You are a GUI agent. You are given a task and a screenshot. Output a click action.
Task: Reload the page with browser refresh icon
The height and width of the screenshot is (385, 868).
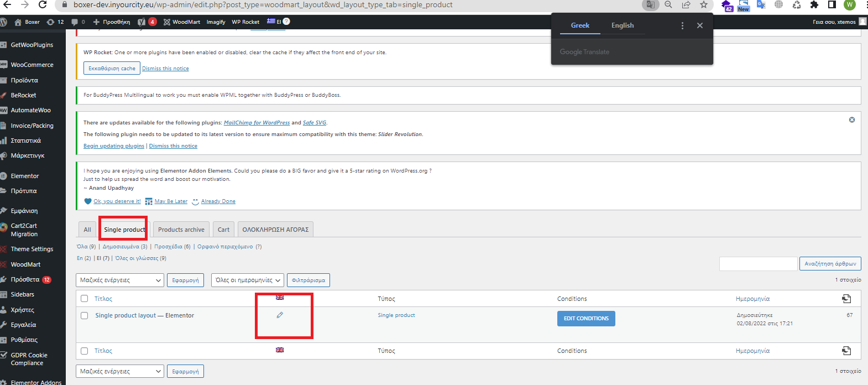pos(43,4)
